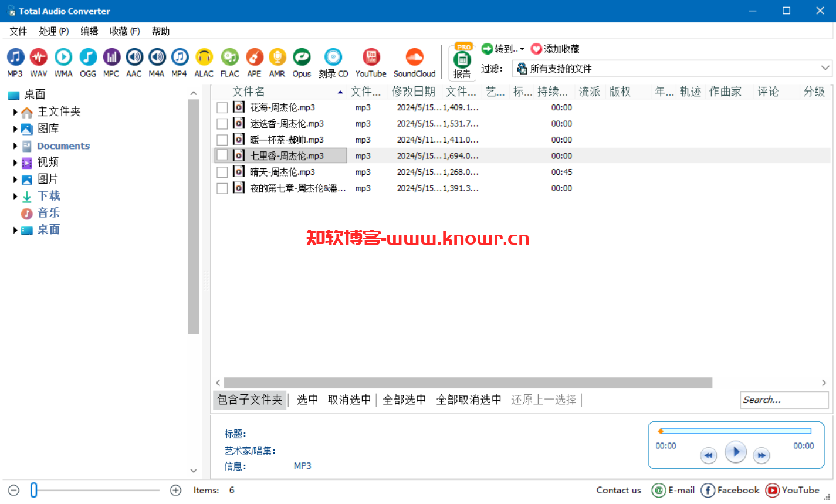Check the box for 七里香-周杰伦.mp3
836x504 pixels.
pos(222,155)
